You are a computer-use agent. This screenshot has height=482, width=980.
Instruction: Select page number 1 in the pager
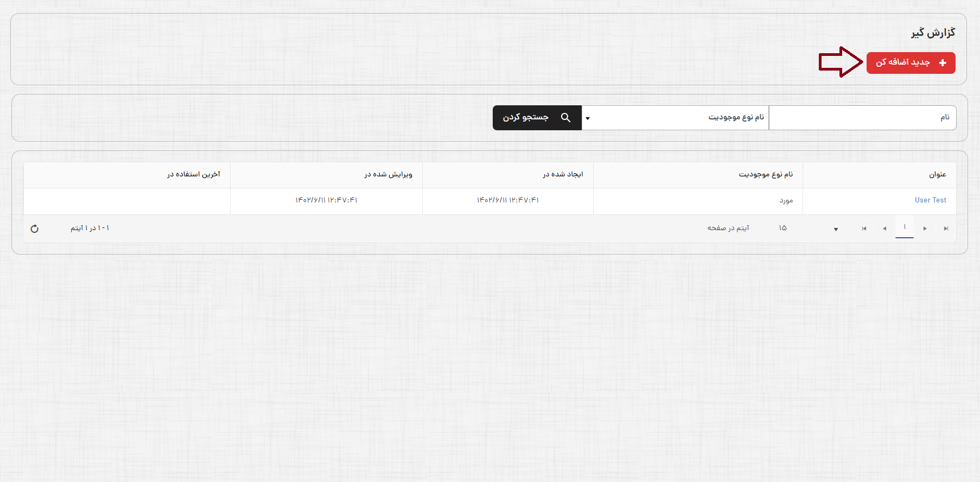tap(905, 227)
